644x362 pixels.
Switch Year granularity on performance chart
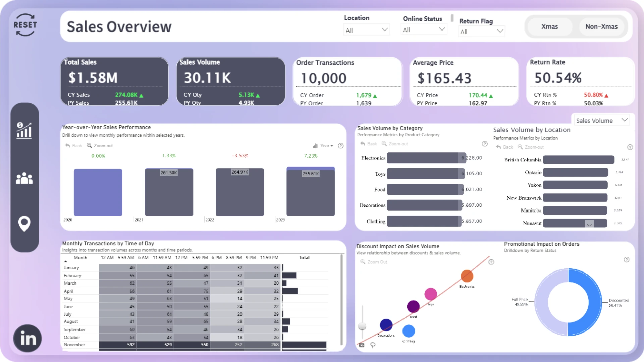(323, 146)
